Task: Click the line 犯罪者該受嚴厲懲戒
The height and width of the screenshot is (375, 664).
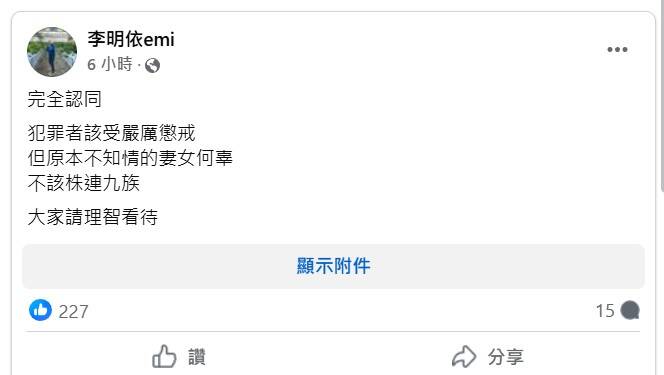Action: pyautogui.click(x=111, y=133)
